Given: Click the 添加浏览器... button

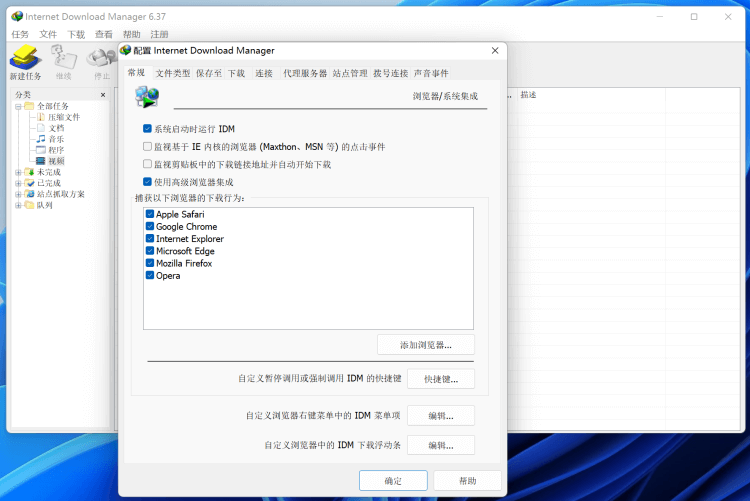Looking at the screenshot, I should click(x=426, y=345).
